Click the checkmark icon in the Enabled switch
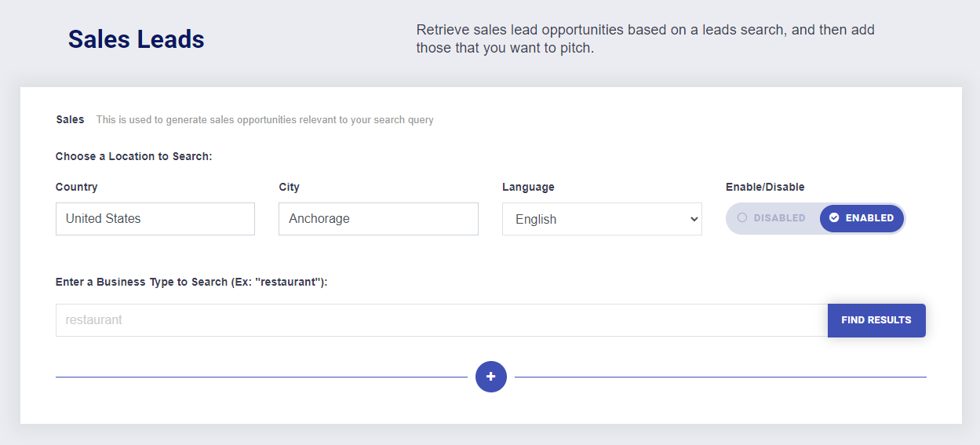 pos(834,218)
